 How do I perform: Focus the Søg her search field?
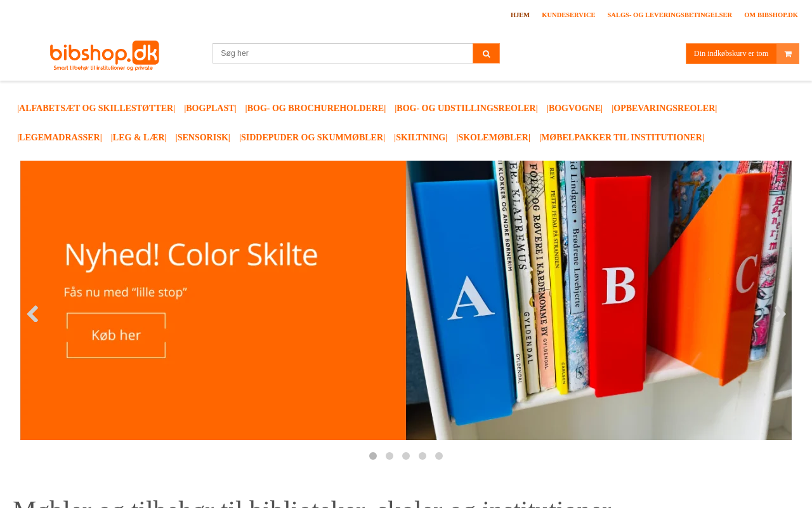pyautogui.click(x=343, y=53)
